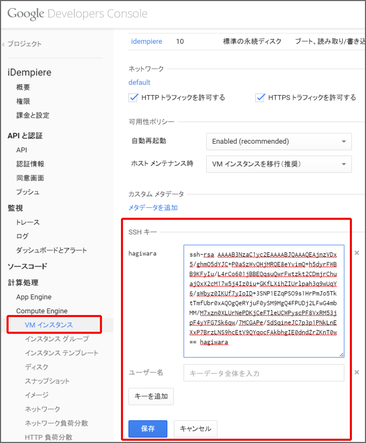The image size is (366, 443).
Task: Toggle Allow HTTP traffic checkbox
Action: [x=133, y=97]
